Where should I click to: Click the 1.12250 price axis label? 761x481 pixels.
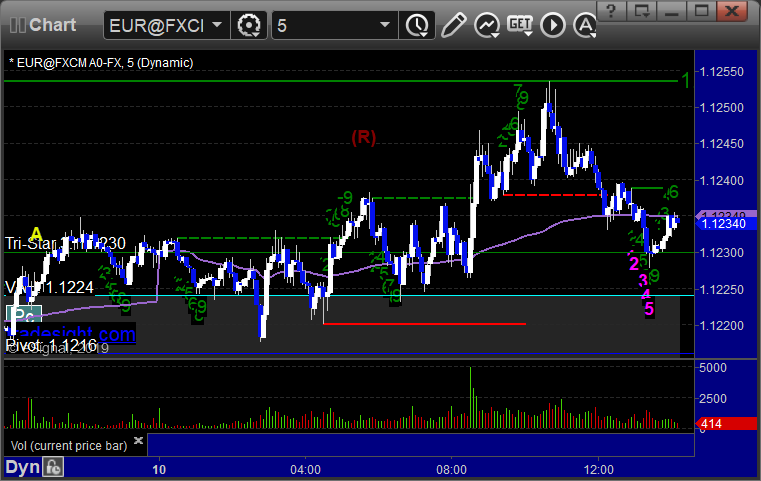click(721, 290)
